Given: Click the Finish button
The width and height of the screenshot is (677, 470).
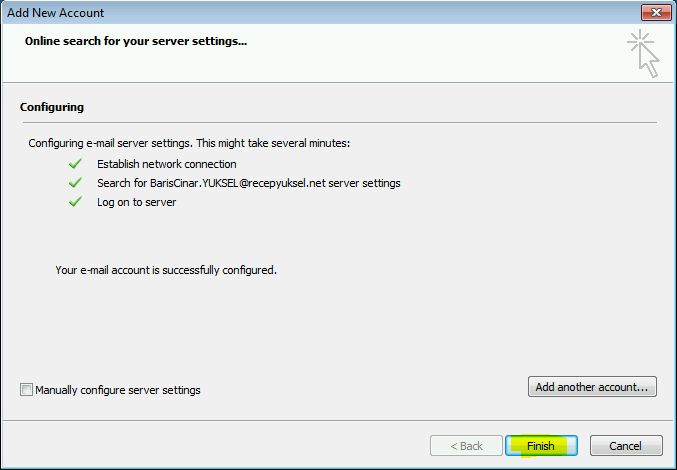Looking at the screenshot, I should (x=541, y=445).
